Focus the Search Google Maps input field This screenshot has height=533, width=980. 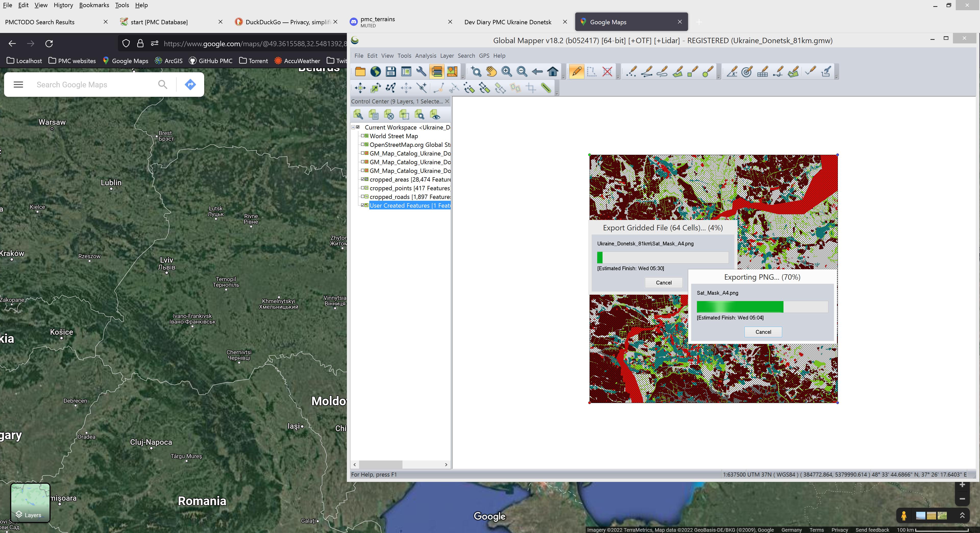[91, 85]
